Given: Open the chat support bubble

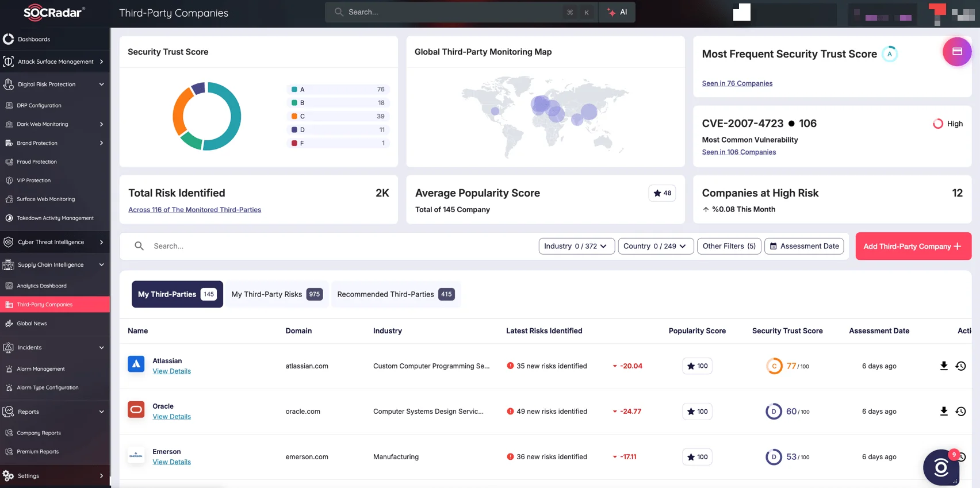Looking at the screenshot, I should [941, 467].
